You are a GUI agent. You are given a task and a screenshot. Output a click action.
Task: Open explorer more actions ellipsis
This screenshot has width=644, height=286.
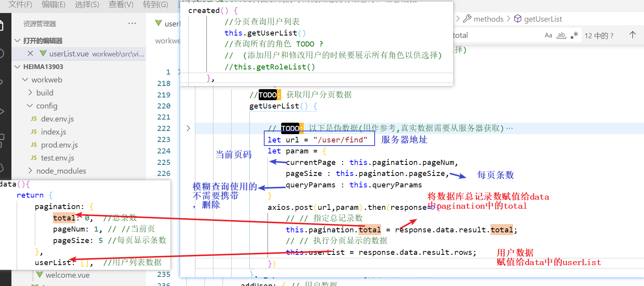[132, 23]
